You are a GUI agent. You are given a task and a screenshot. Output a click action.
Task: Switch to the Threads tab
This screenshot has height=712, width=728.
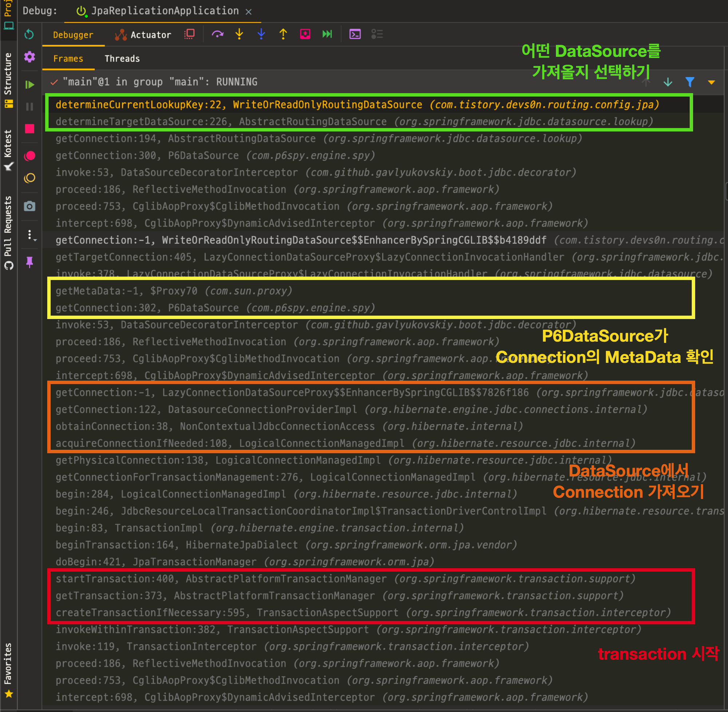point(122,59)
